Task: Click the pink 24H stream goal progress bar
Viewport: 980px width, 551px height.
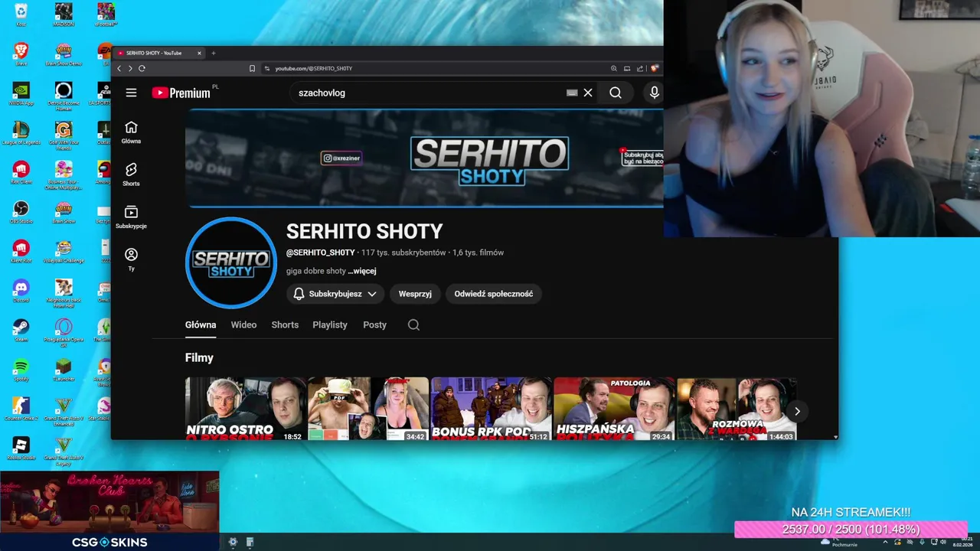Action: point(851,530)
